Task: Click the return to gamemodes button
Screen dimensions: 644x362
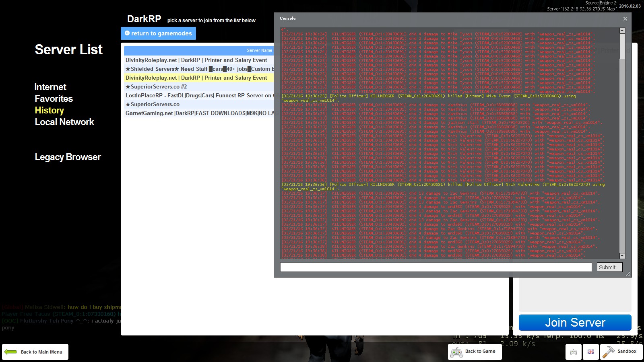Action: pos(158,33)
